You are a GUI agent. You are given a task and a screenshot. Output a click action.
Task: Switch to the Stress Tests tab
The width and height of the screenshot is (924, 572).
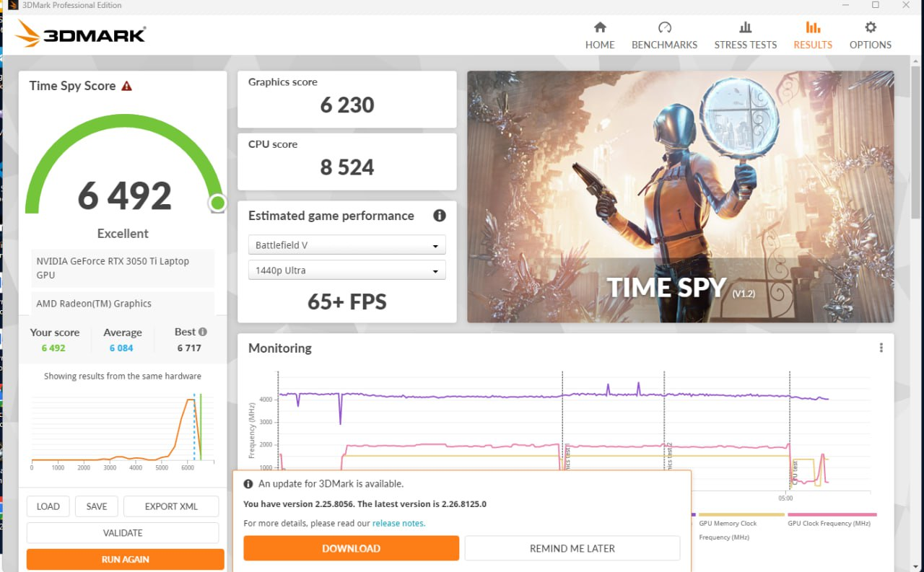(x=746, y=35)
